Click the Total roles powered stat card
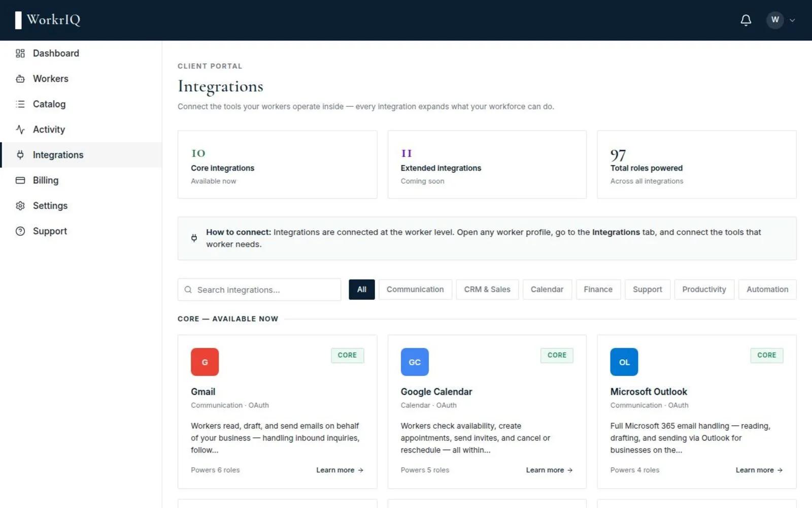The image size is (812, 508). (x=697, y=165)
